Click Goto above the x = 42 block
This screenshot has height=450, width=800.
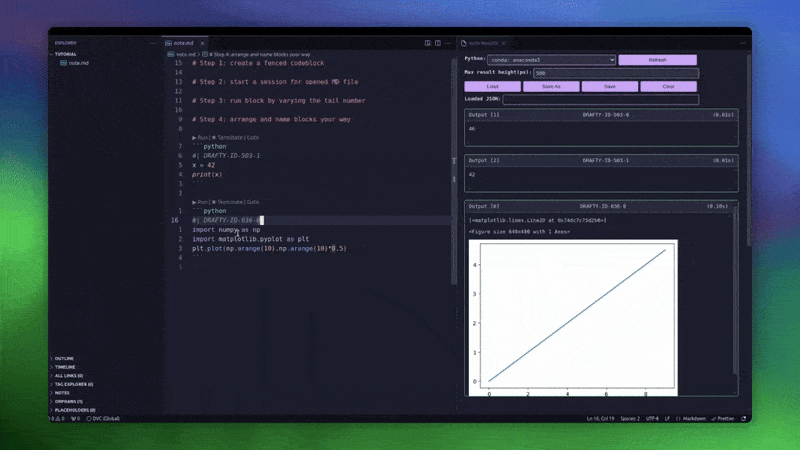tap(253, 138)
